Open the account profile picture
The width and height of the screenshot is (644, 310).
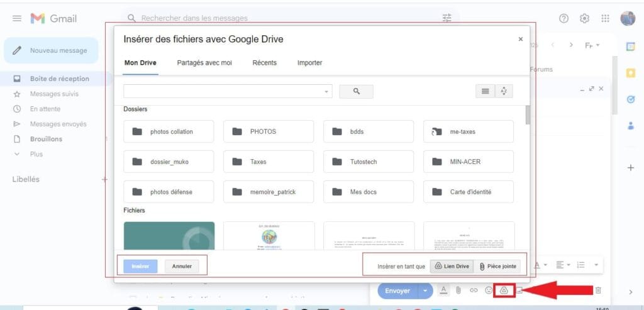pos(628,18)
